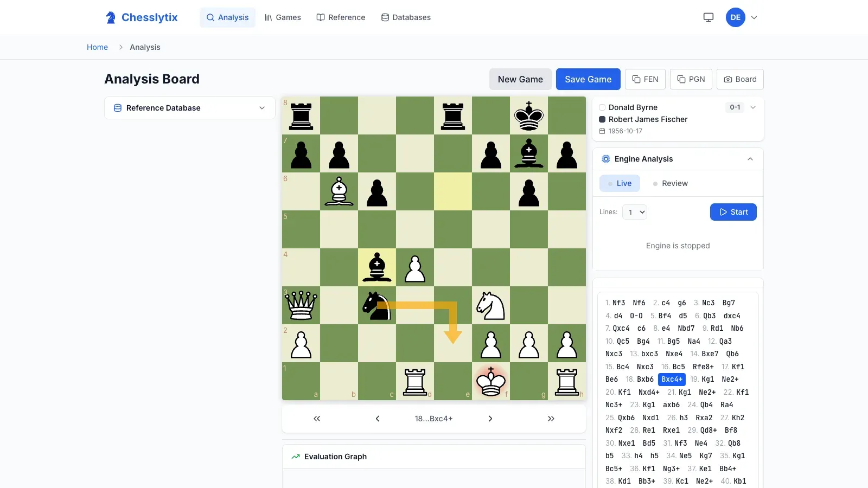Image resolution: width=868 pixels, height=488 pixels.
Task: Start the engine
Action: pyautogui.click(x=733, y=212)
